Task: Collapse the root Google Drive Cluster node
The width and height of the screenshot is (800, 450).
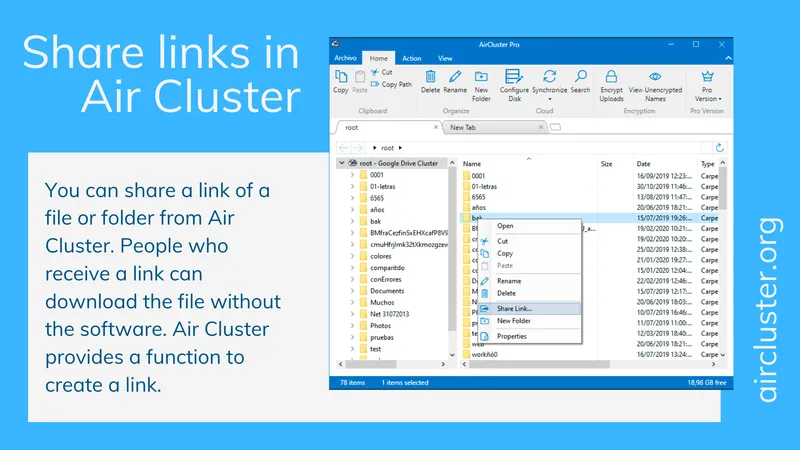Action: pyautogui.click(x=342, y=163)
